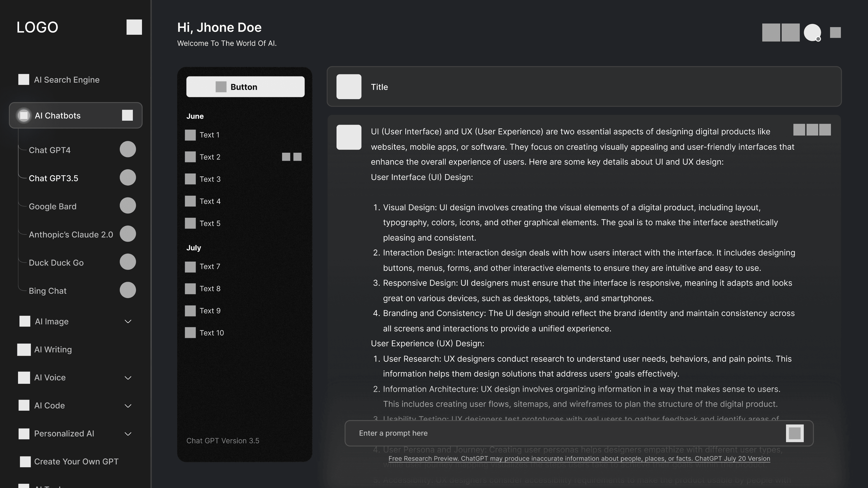Click the icon beside AI Search Engine

tap(24, 80)
